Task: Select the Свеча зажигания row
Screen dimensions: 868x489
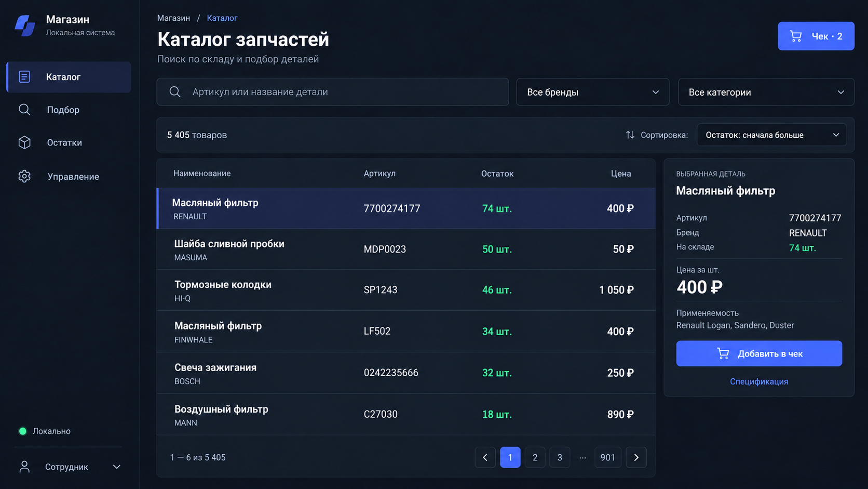Action: 406,373
